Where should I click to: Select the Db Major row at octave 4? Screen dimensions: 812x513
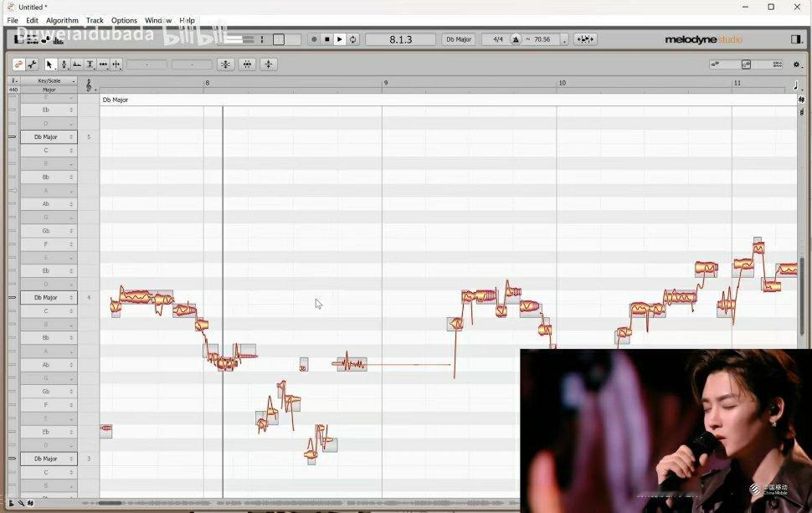[49, 298]
